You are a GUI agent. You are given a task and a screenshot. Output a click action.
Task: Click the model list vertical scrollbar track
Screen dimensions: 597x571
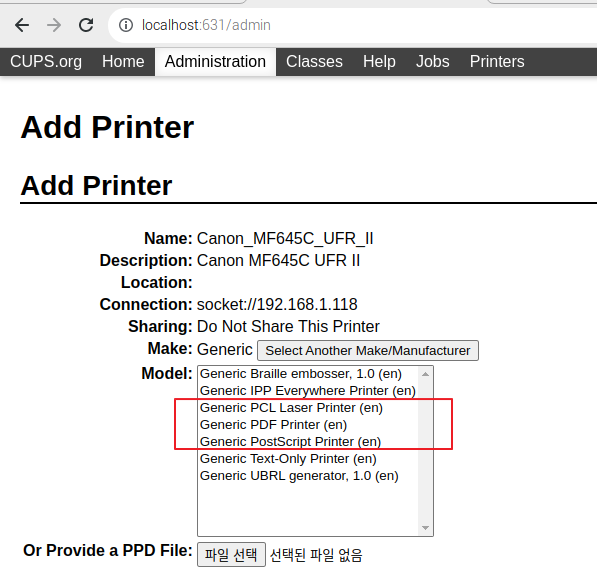coord(425,451)
